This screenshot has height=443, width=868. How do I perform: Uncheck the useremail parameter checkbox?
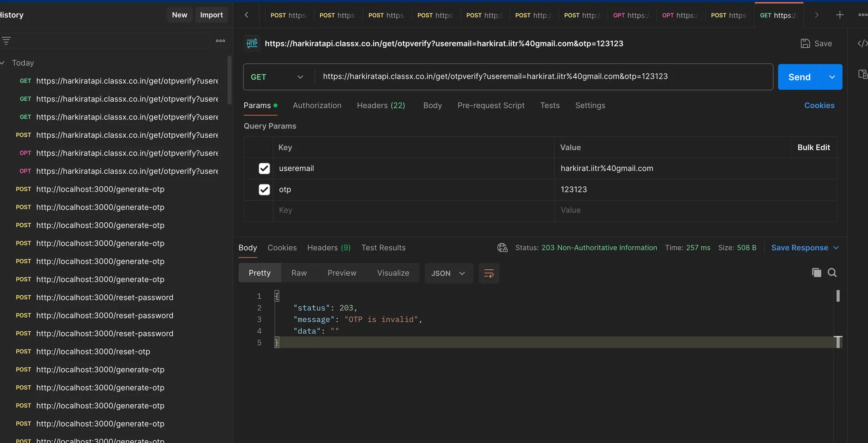coord(264,169)
